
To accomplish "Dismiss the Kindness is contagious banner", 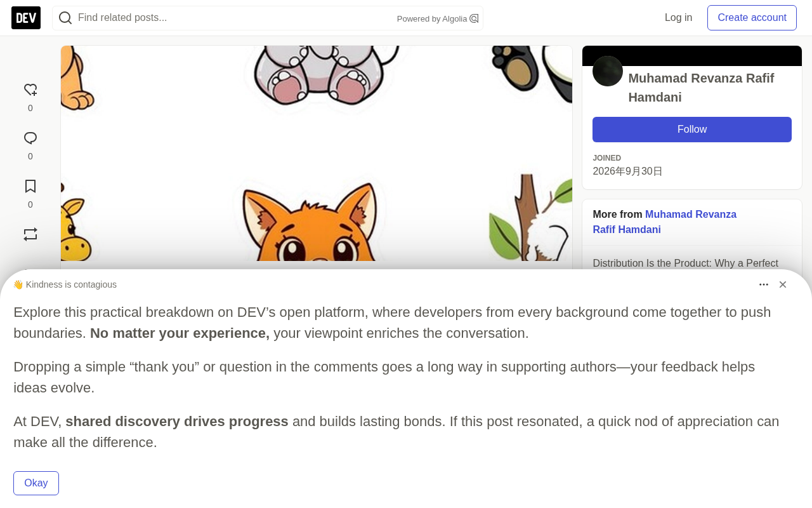I will 783,284.
